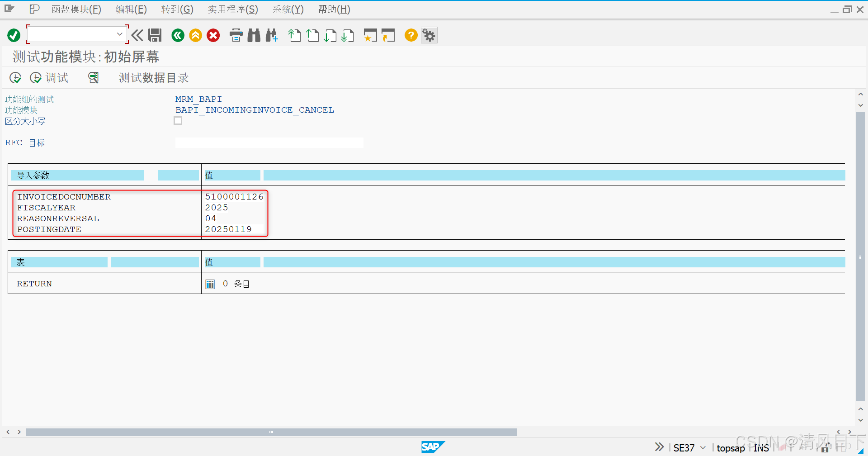This screenshot has height=456, width=868.
Task: Enable the 区分大小写 case-sensitive checkbox
Action: (178, 120)
